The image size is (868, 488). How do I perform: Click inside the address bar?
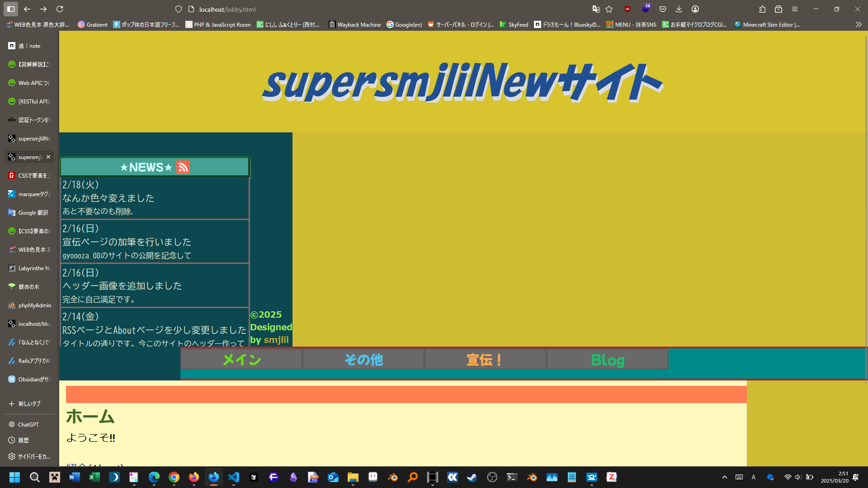coord(271,9)
